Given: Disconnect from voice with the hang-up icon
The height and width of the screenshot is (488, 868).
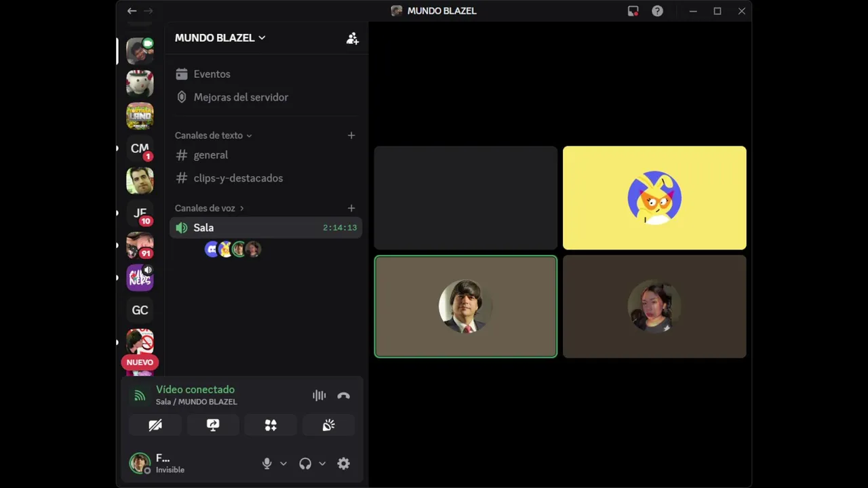Looking at the screenshot, I should (344, 396).
